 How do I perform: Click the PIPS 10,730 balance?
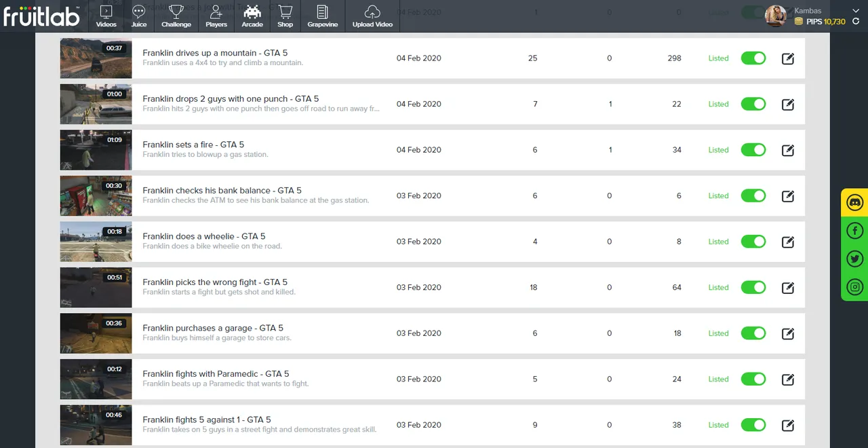[x=820, y=22]
